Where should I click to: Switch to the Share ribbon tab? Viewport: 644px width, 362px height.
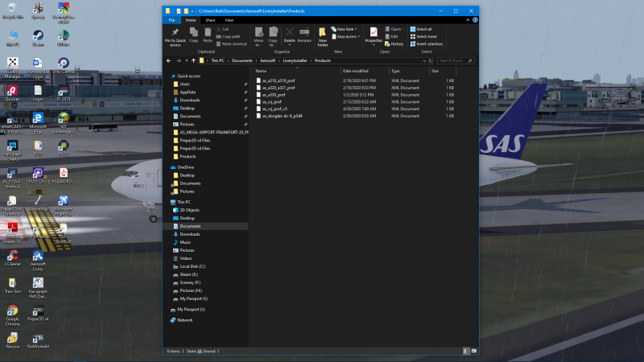210,20
